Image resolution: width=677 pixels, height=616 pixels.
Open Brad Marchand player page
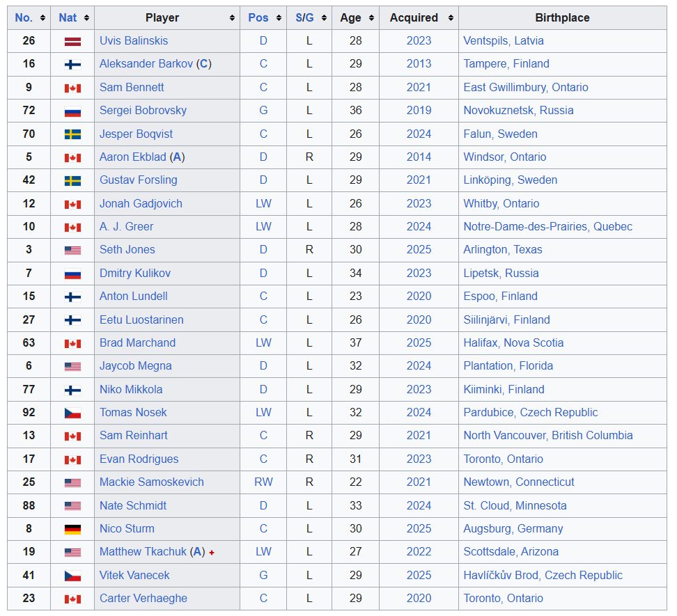(137, 343)
